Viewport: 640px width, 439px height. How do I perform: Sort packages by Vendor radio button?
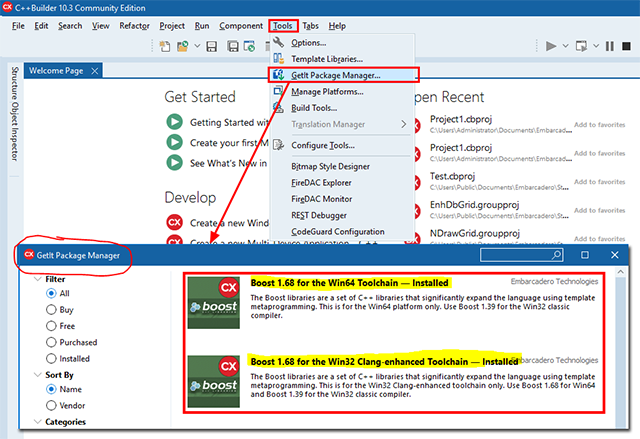(x=51, y=406)
